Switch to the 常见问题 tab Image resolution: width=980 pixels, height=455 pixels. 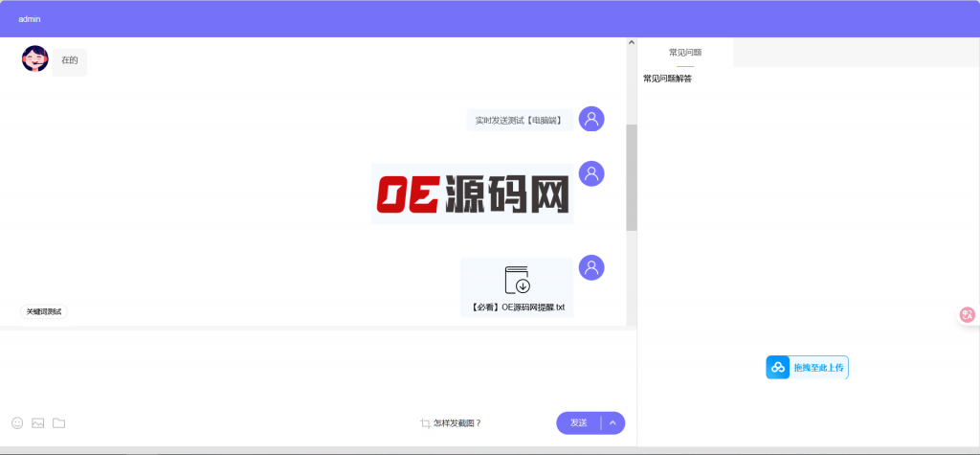(685, 52)
